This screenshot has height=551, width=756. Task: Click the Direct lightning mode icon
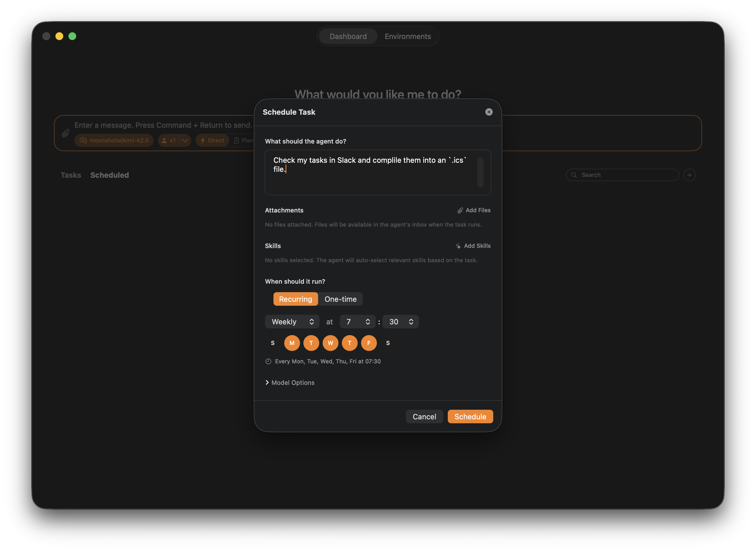[x=203, y=140]
